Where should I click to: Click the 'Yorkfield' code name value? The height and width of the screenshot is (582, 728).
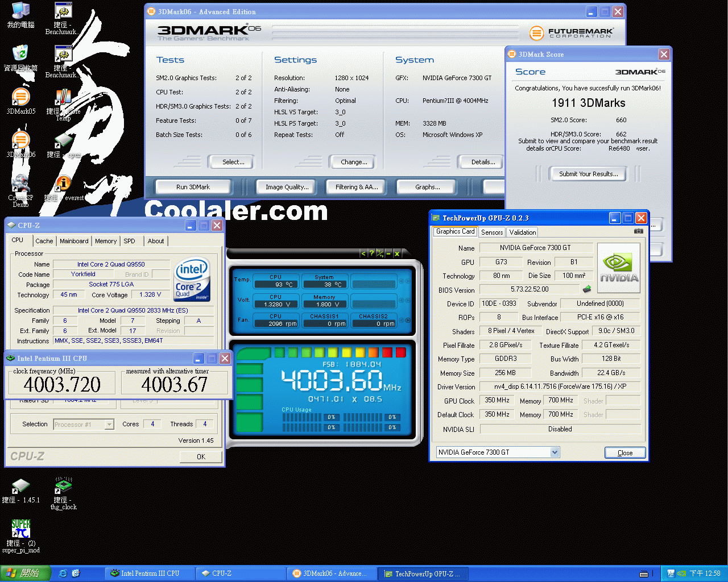point(83,274)
